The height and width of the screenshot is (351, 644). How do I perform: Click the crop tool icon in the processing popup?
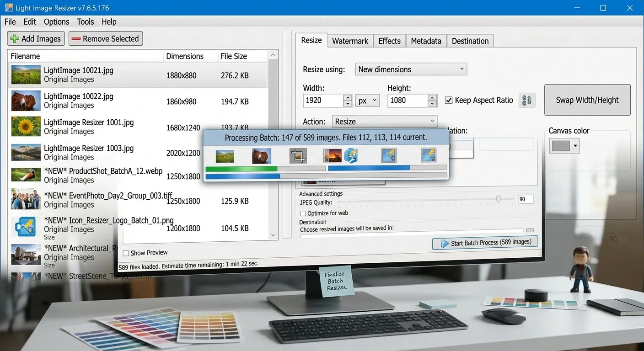pyautogui.click(x=298, y=156)
